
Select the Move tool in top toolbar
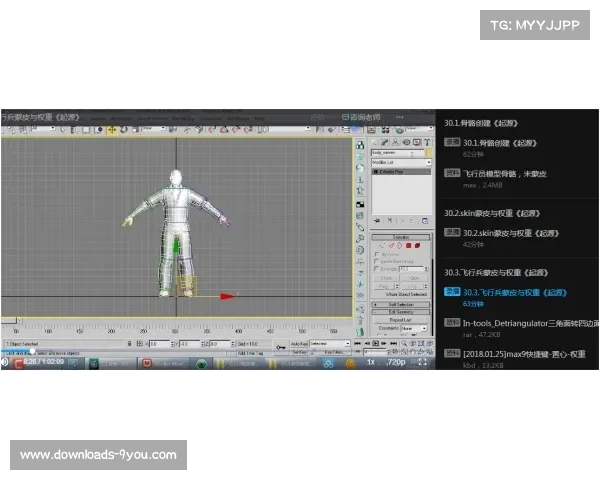coord(112,129)
